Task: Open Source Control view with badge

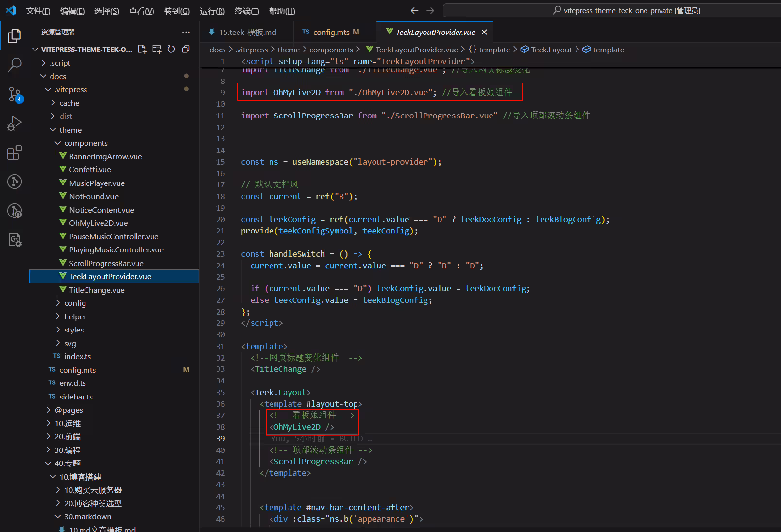Action: [15, 95]
